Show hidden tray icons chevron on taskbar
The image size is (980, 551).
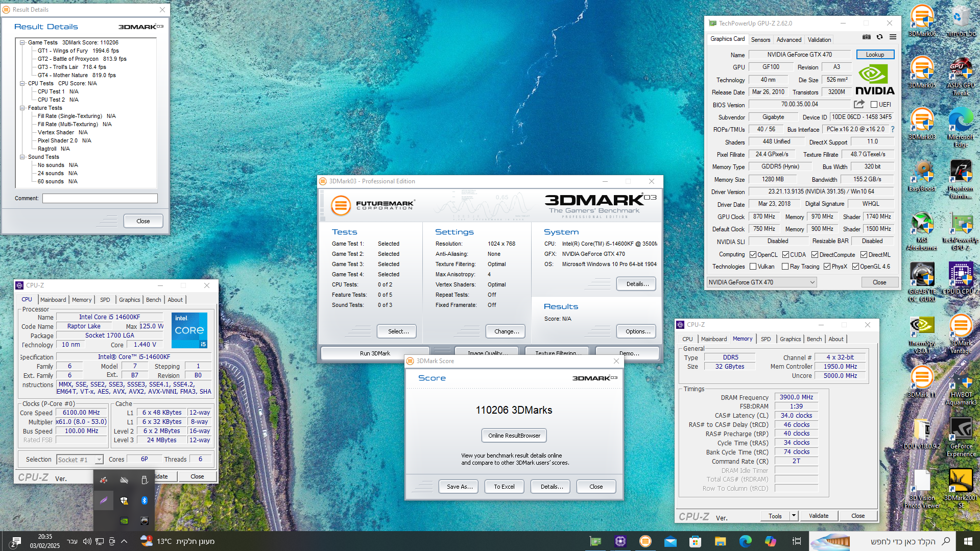[124, 541]
